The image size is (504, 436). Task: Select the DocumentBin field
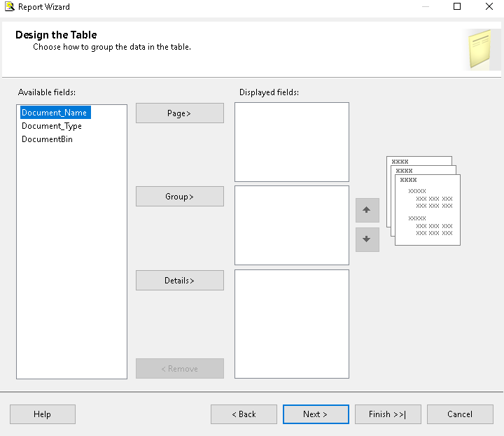pyautogui.click(x=47, y=139)
